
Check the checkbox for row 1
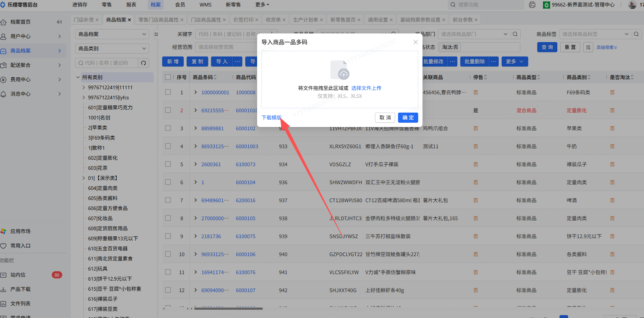coord(168,92)
